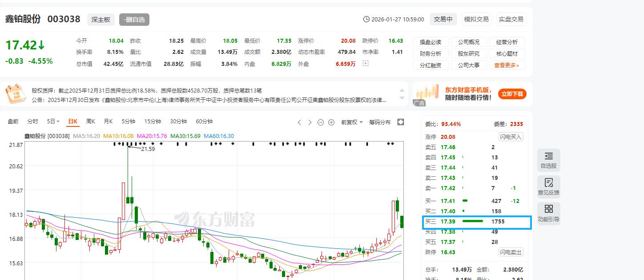This screenshot has height=280, width=644.
Task: Click the MA20:15.76 indicator label
Action: tap(152, 136)
